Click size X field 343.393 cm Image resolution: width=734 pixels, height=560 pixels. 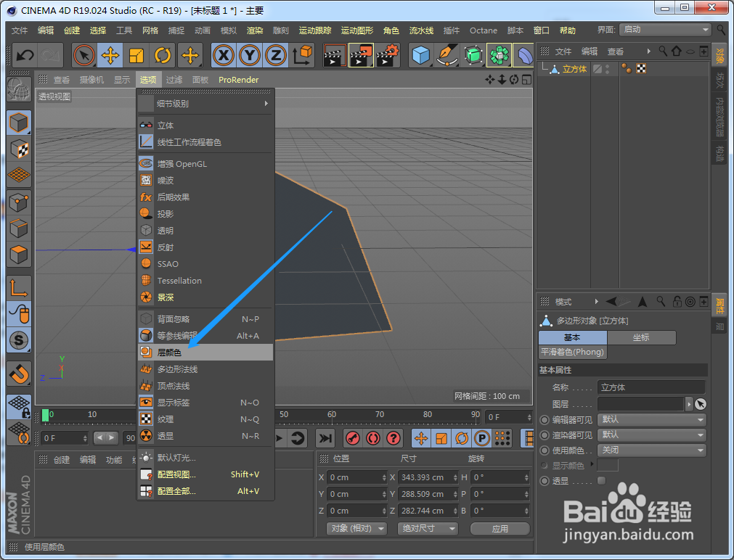(428, 477)
